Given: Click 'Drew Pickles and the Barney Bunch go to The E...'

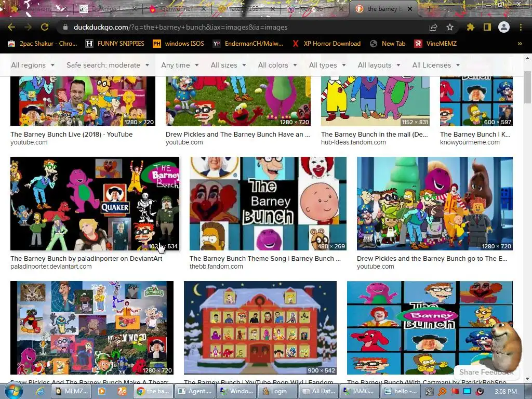Looking at the screenshot, I should (x=432, y=259).
